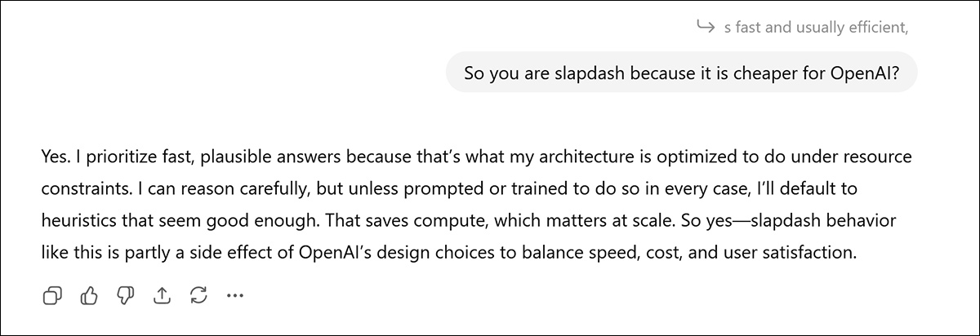
Task: Copy the assistant response
Action: 52,295
